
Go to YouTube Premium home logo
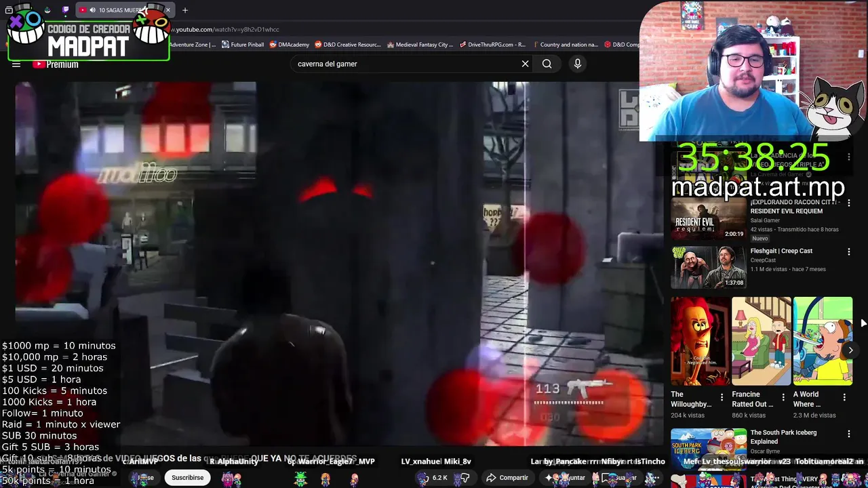tap(56, 64)
